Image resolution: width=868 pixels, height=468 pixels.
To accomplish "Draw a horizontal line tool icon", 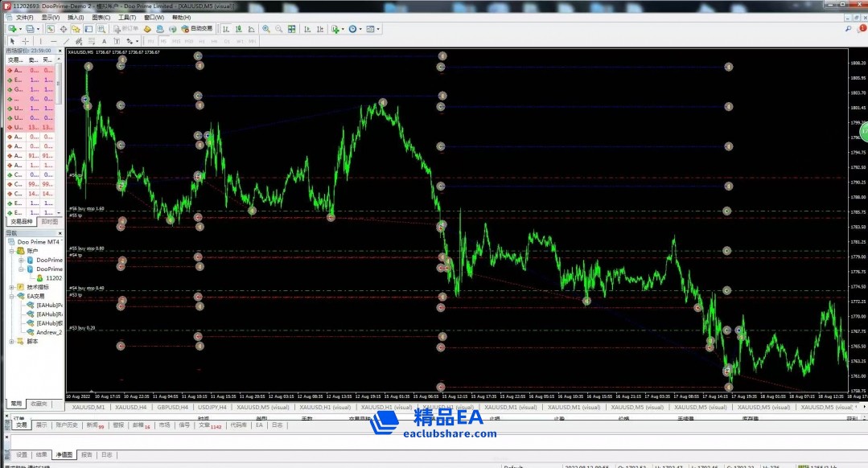I will pos(53,41).
